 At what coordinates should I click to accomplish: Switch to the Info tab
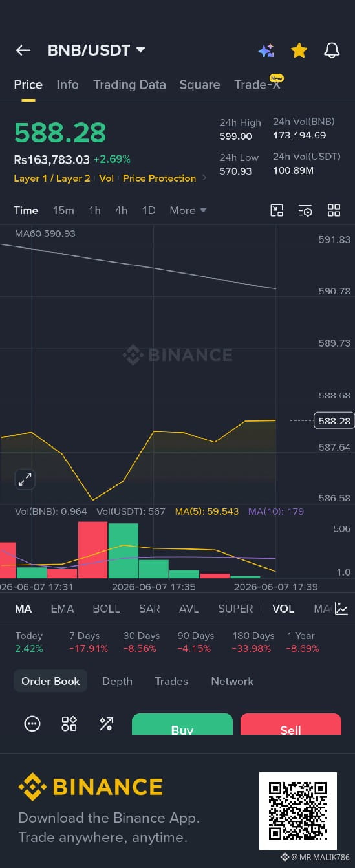pyautogui.click(x=67, y=85)
